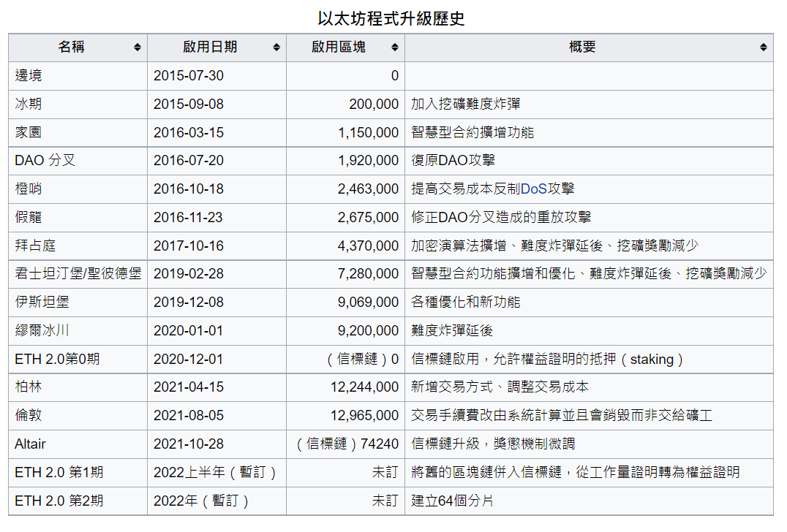The width and height of the screenshot is (787, 532).
Task: Select the Altair name cell
Action: (x=78, y=444)
